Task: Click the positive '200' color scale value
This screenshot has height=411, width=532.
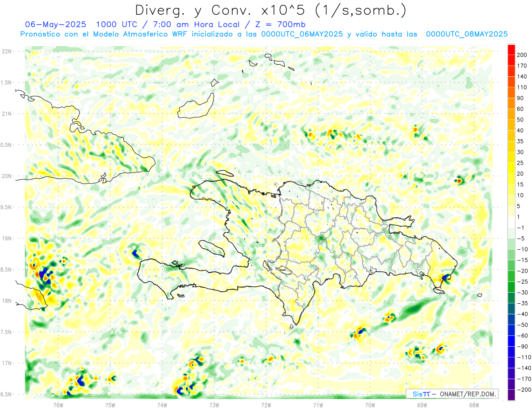Action: (x=522, y=55)
